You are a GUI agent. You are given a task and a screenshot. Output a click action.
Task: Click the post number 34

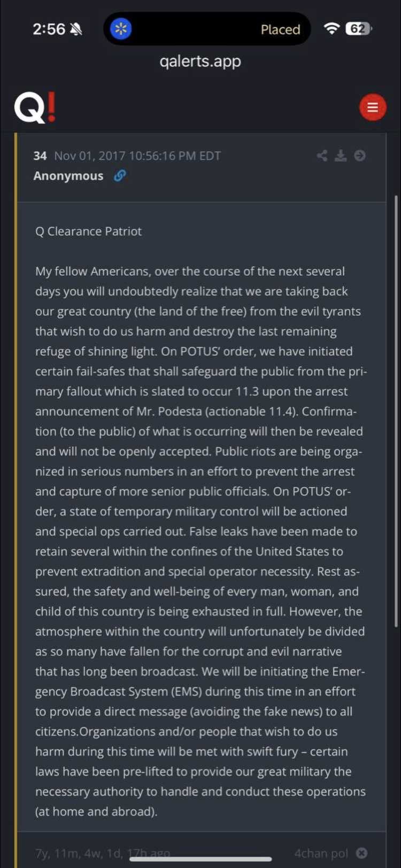tap(40, 156)
